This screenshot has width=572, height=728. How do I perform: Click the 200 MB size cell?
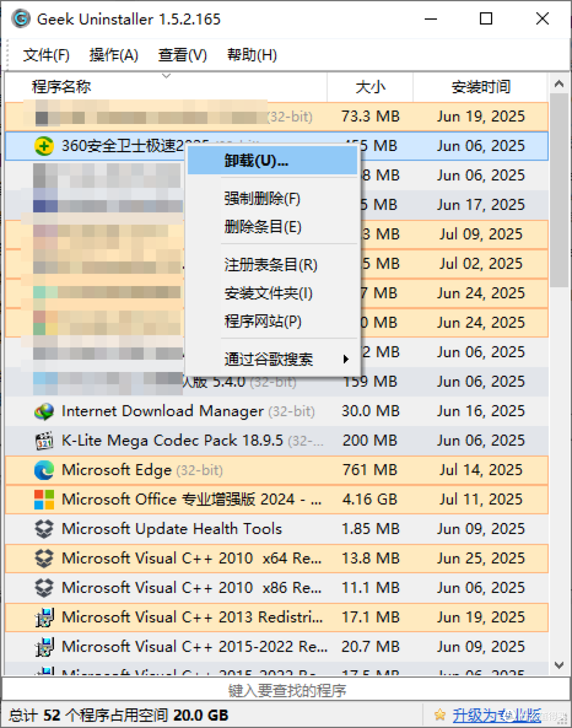coord(370,440)
